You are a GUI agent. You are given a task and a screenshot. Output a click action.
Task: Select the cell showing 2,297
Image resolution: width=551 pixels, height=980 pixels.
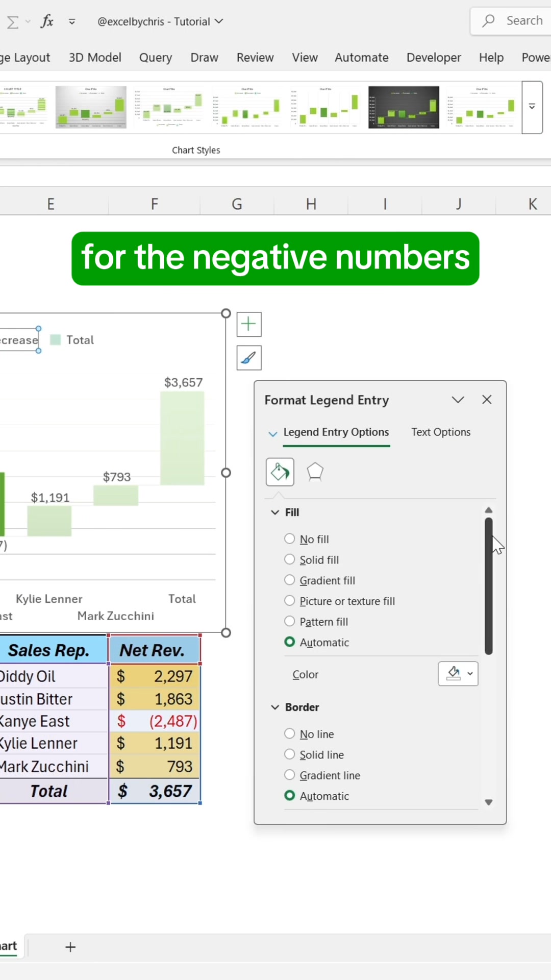click(x=154, y=676)
